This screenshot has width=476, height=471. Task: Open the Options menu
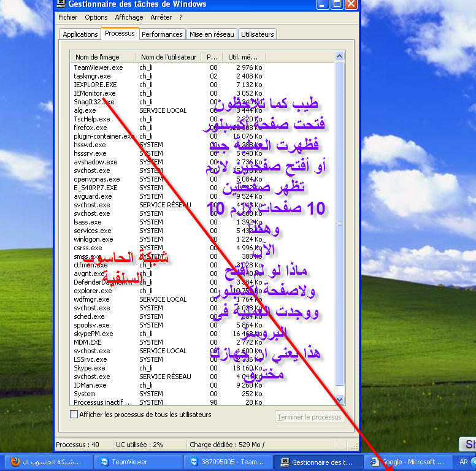(96, 17)
